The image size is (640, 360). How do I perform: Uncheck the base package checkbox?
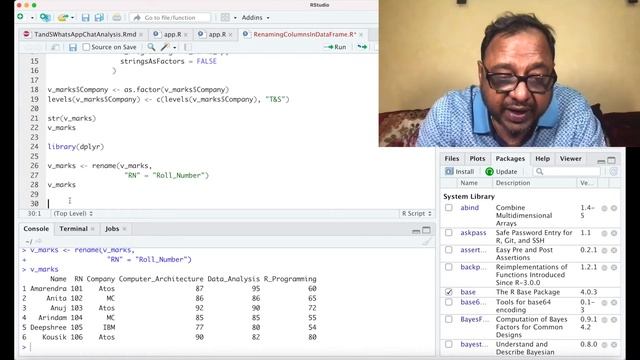coord(449,292)
